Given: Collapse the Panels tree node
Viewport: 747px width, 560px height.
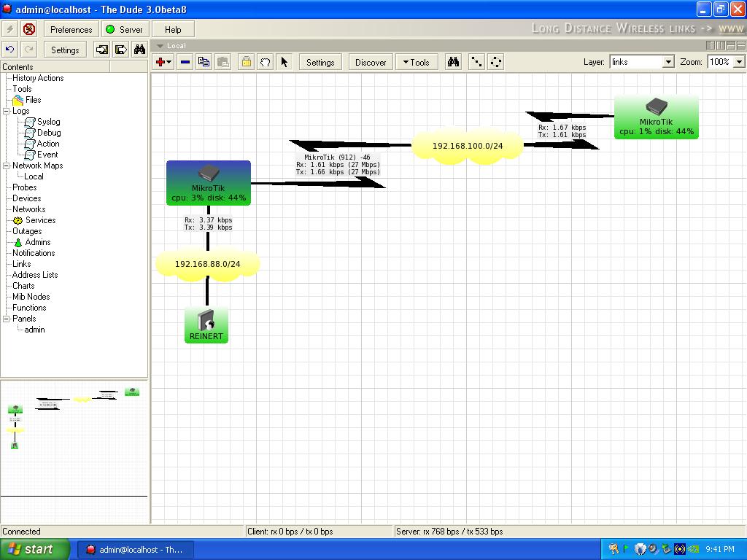Looking at the screenshot, I should point(6,319).
